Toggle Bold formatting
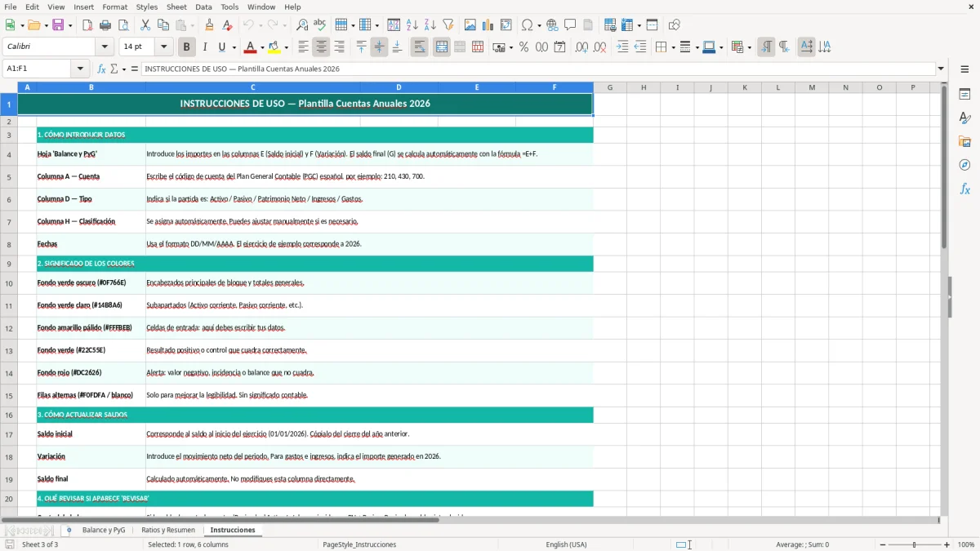The height and width of the screenshot is (551, 980). (x=187, y=47)
